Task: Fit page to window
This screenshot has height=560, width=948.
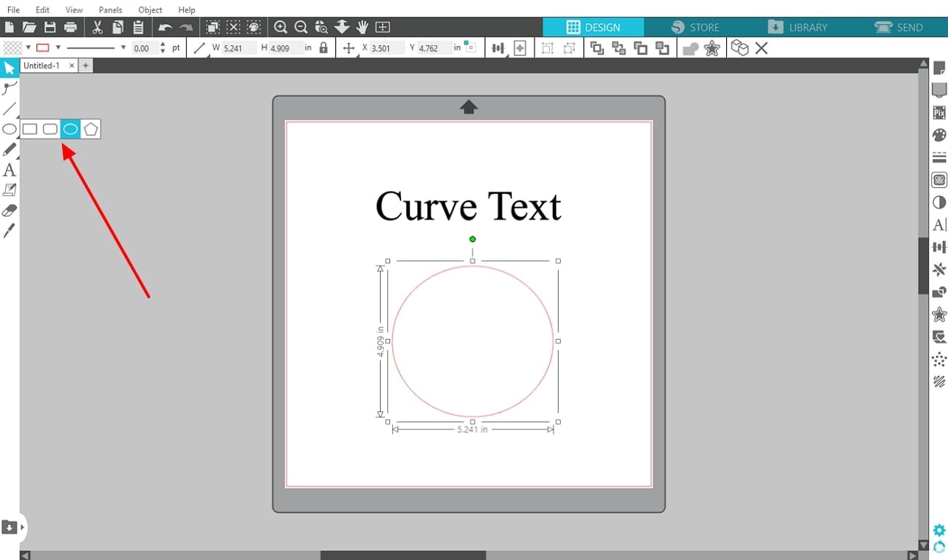Action: pos(383,27)
